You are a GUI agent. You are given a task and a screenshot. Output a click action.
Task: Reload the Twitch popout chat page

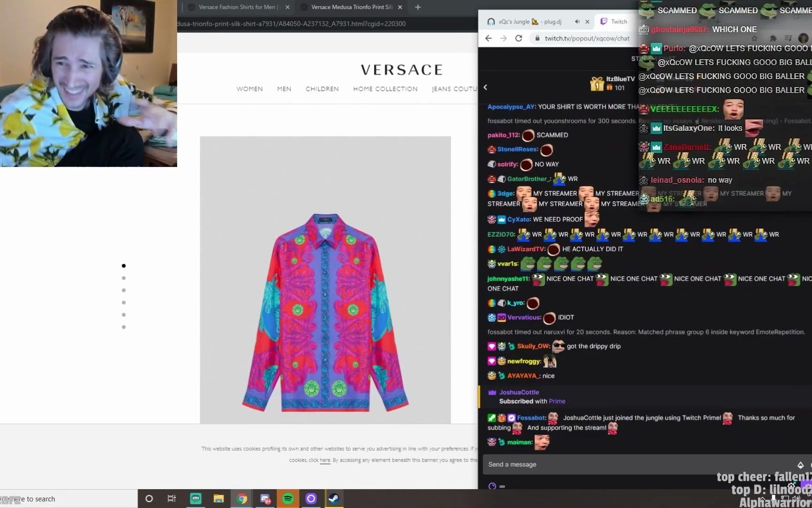coord(519,39)
